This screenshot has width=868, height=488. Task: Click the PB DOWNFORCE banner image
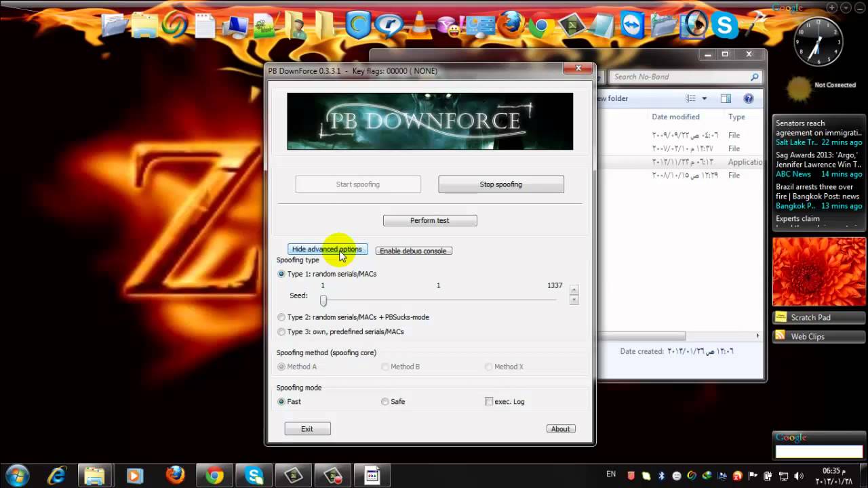click(x=430, y=121)
